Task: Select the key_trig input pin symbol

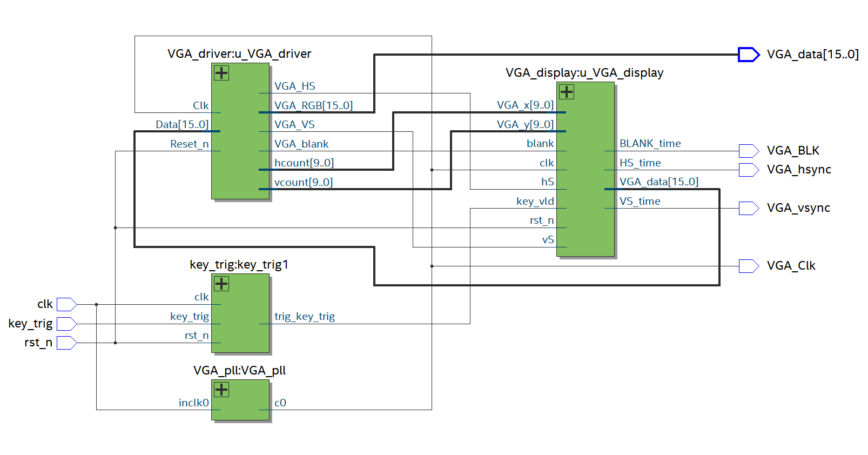Action: (67, 324)
